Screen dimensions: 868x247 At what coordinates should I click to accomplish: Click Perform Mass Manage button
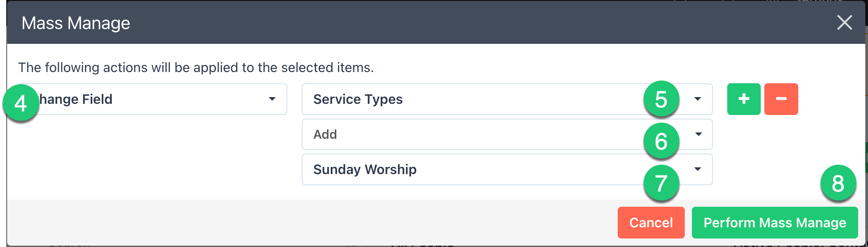(x=775, y=222)
